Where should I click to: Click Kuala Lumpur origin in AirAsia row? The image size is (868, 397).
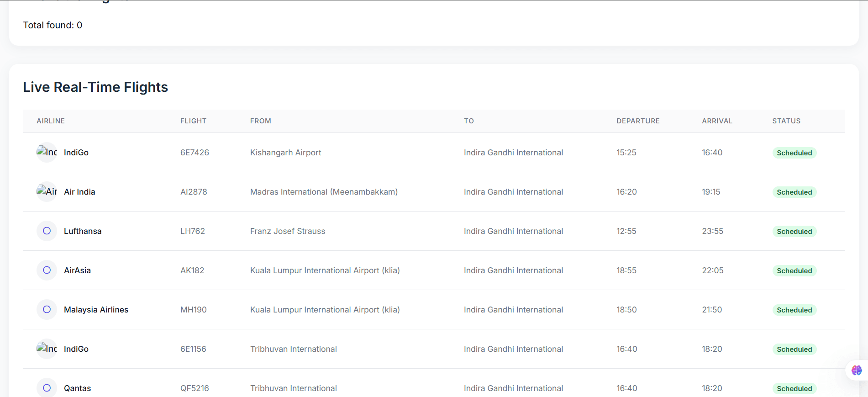325,270
